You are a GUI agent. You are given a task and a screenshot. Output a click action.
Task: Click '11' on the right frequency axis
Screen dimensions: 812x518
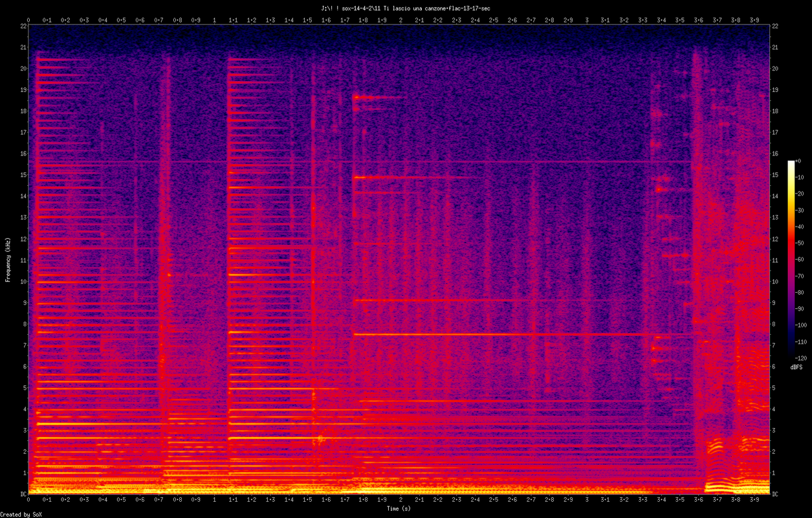[776, 260]
